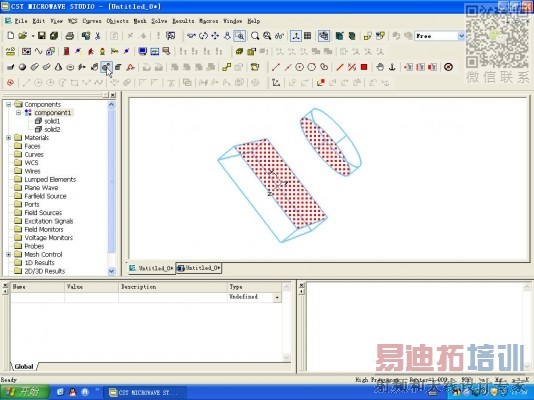Click the New project icon
534x400 pixels.
point(11,36)
